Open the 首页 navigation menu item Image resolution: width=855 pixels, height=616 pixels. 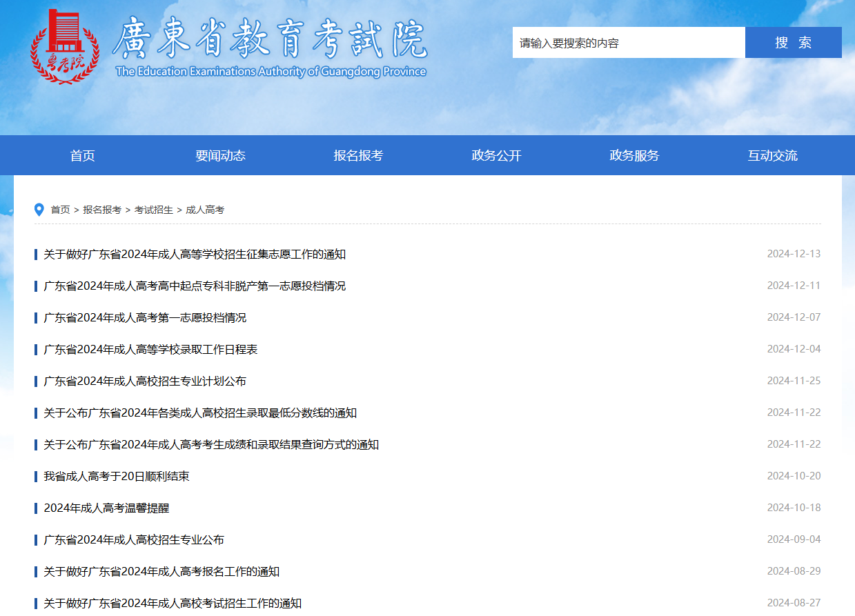coord(82,156)
